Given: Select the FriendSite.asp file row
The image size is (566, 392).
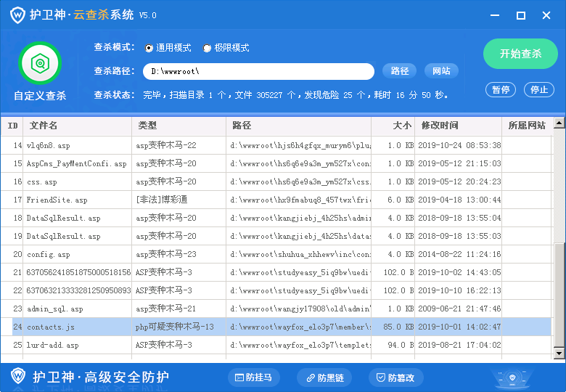Looking at the screenshot, I should tap(276, 200).
